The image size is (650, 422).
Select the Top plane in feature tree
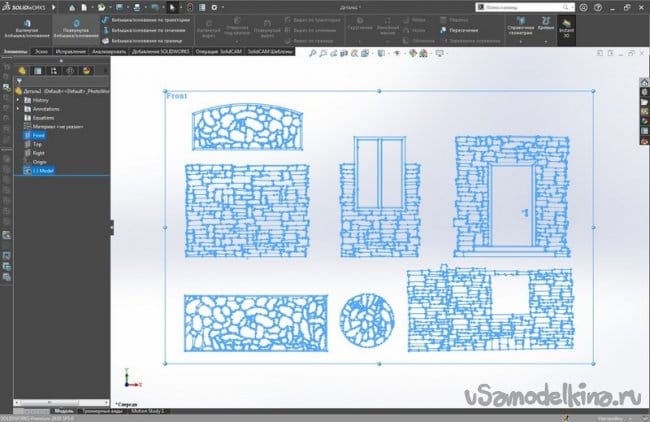pyautogui.click(x=37, y=143)
